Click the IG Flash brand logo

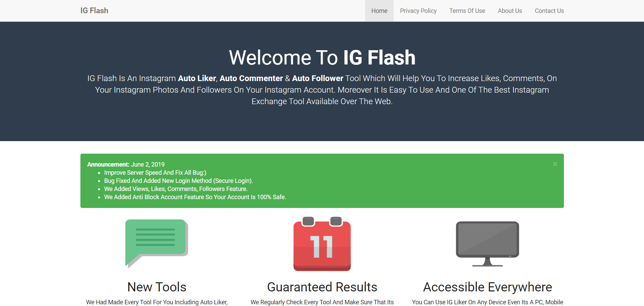(x=94, y=11)
